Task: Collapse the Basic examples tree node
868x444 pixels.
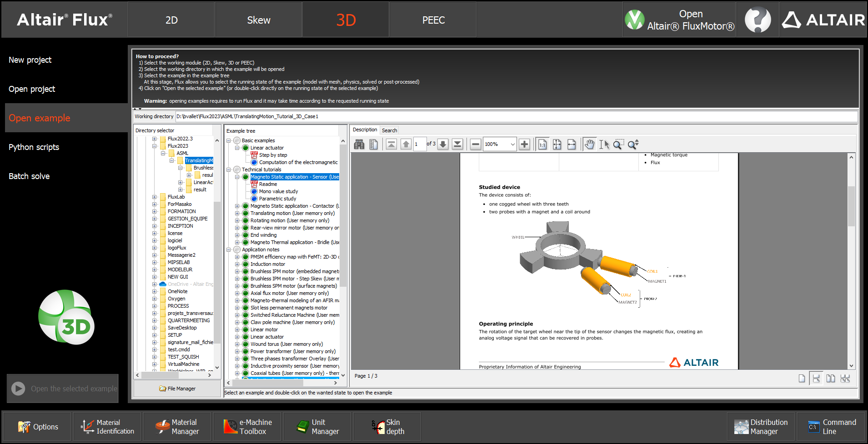Action: (x=229, y=140)
